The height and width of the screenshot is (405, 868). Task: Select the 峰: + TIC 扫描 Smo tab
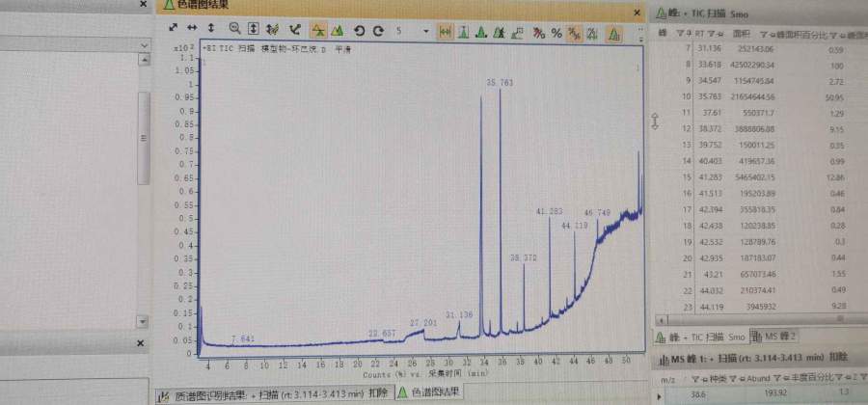point(700,337)
